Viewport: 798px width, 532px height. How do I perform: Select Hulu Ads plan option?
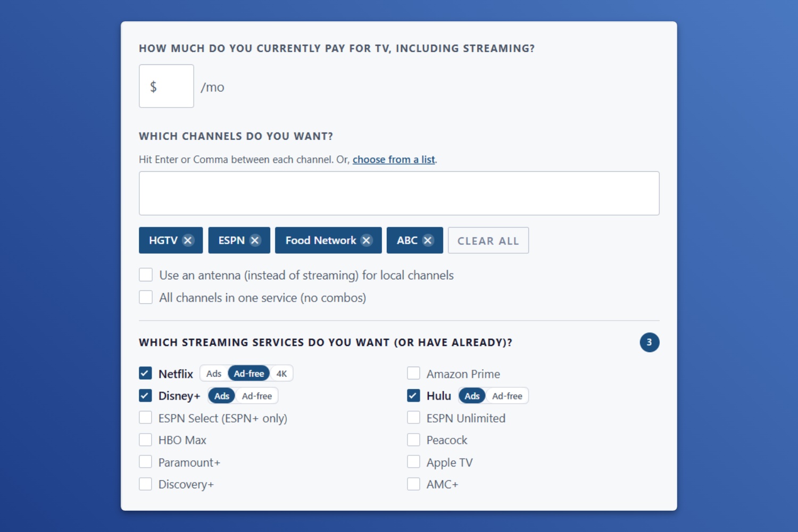(472, 396)
